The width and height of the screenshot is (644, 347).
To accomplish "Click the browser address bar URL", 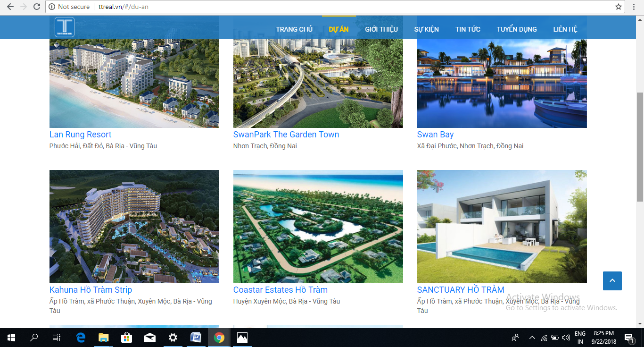I will click(x=125, y=7).
